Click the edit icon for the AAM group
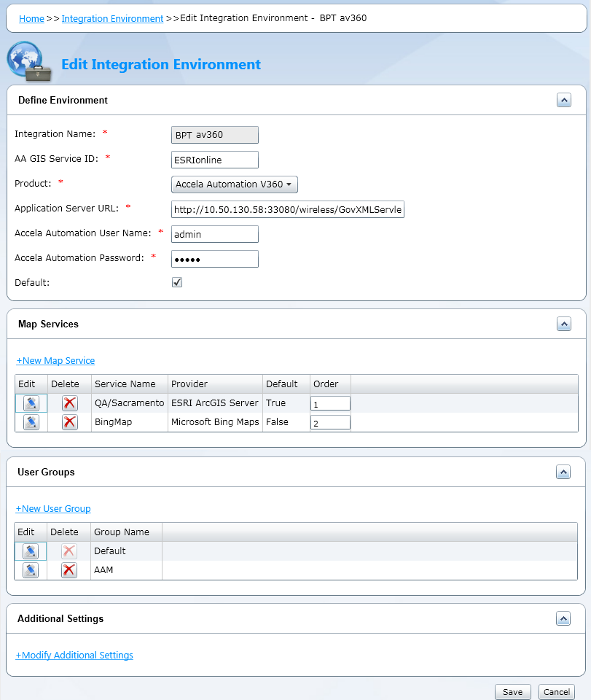 29,569
